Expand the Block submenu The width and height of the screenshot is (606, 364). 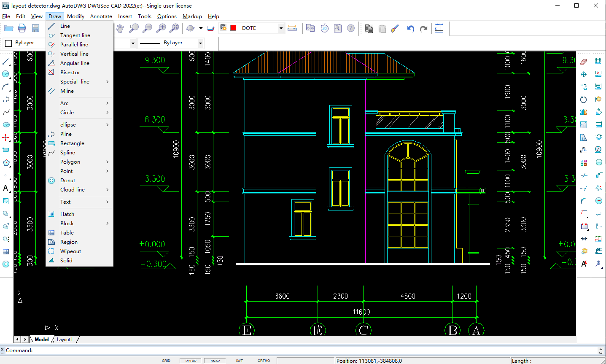click(80, 224)
